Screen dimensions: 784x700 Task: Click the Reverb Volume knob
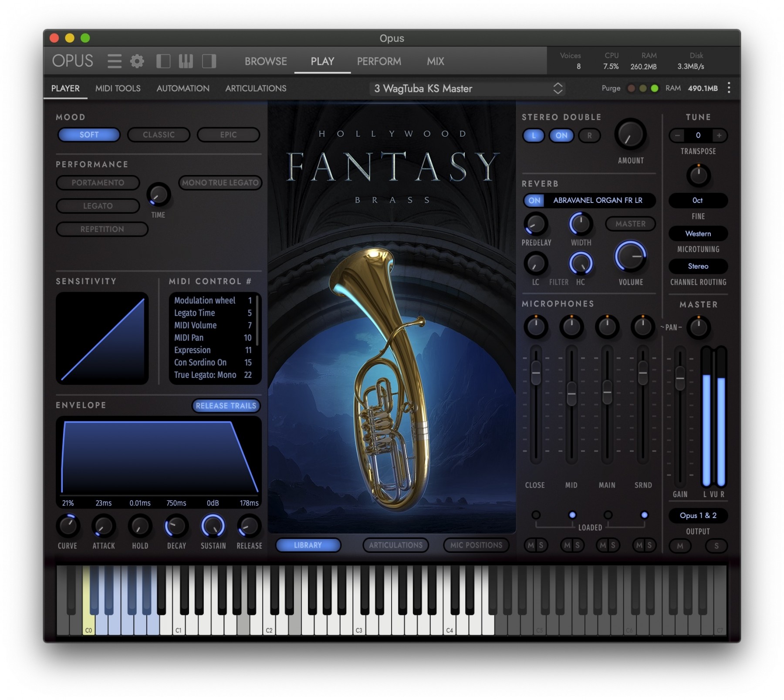tap(630, 257)
